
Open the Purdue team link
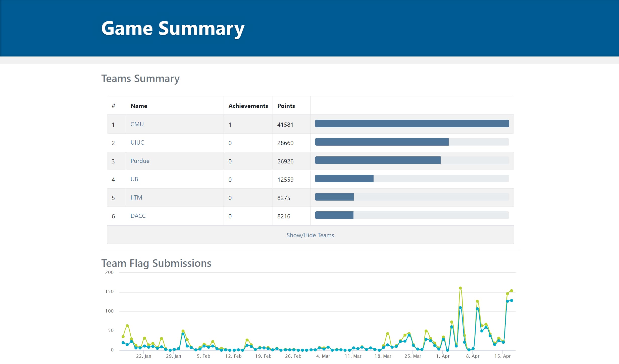pos(140,161)
